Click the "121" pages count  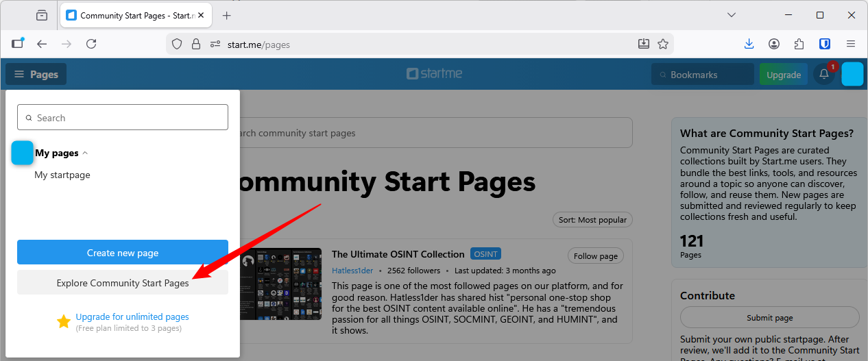coord(692,241)
